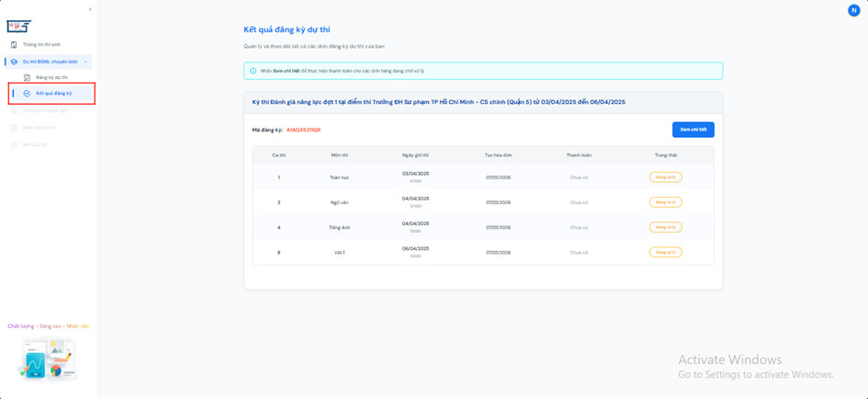The height and width of the screenshot is (399, 868).
Task: Click the illustration thumbnail at sidebar bottom
Action: (48, 359)
